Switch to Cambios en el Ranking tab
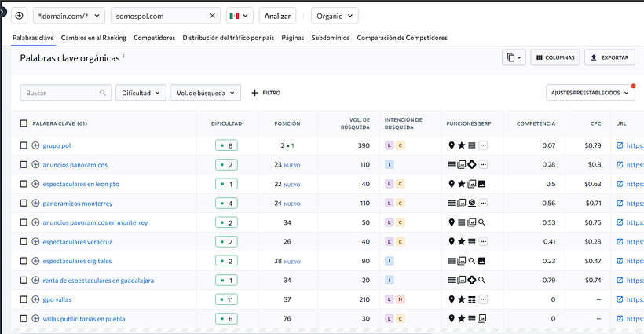The width and height of the screenshot is (644, 334). click(x=93, y=38)
